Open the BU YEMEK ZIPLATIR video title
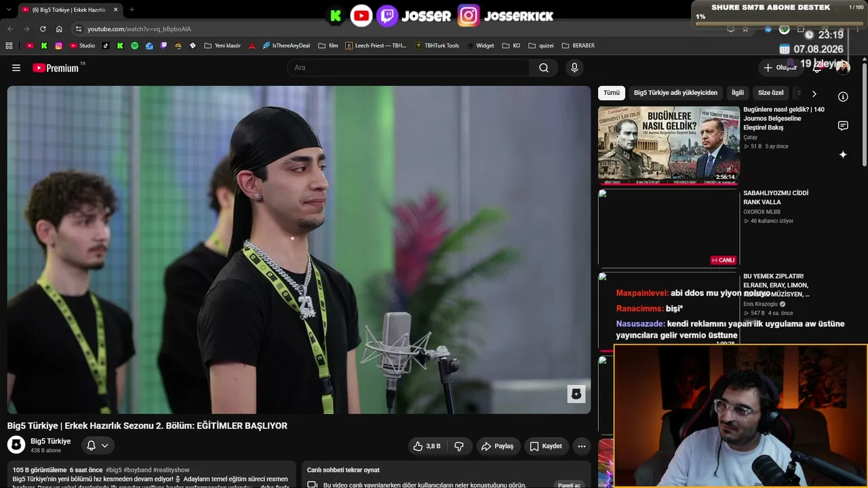Image resolution: width=868 pixels, height=488 pixels. 776,285
